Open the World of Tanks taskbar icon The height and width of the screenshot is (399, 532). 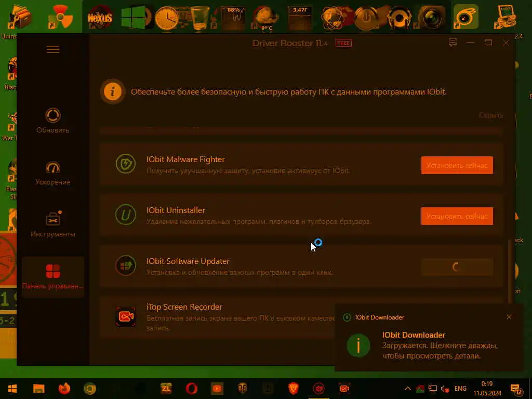coord(242,389)
